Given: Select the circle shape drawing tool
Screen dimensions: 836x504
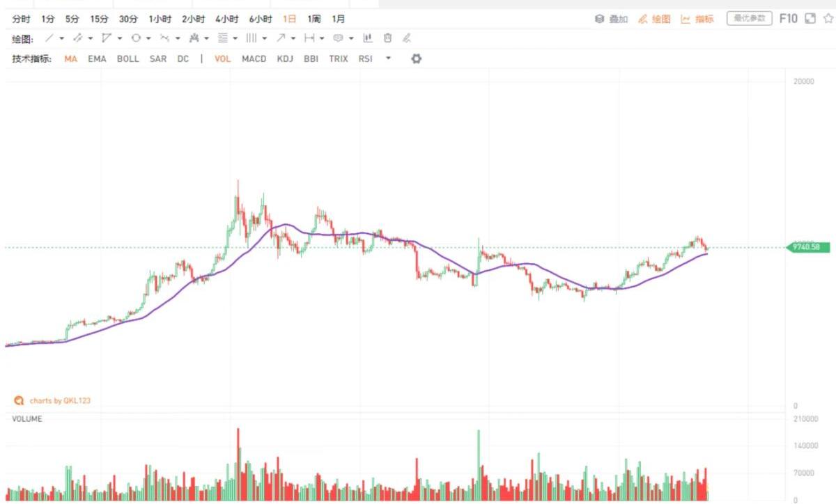Looking at the screenshot, I should (136, 38).
